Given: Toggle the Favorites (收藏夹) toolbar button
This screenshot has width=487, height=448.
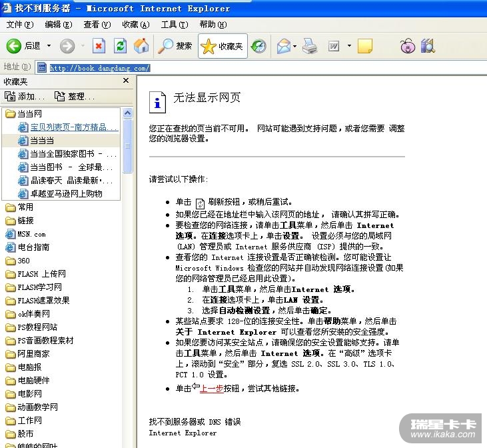Looking at the screenshot, I should (223, 46).
